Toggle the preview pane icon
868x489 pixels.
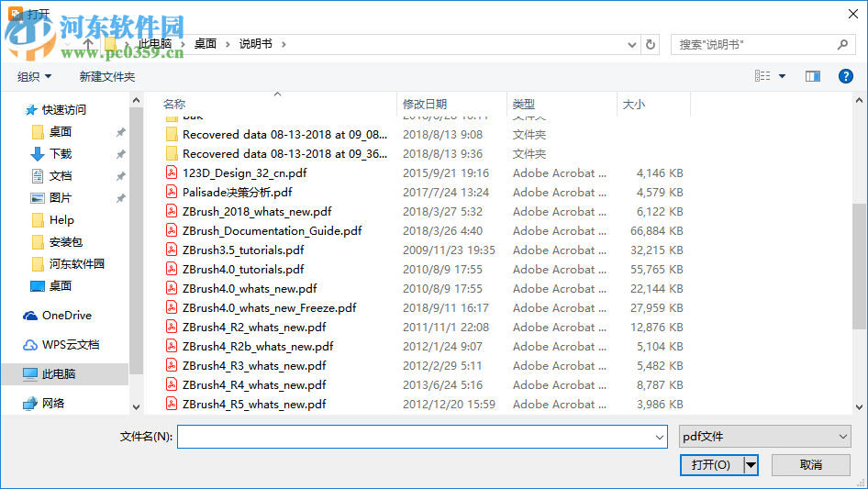[x=813, y=76]
